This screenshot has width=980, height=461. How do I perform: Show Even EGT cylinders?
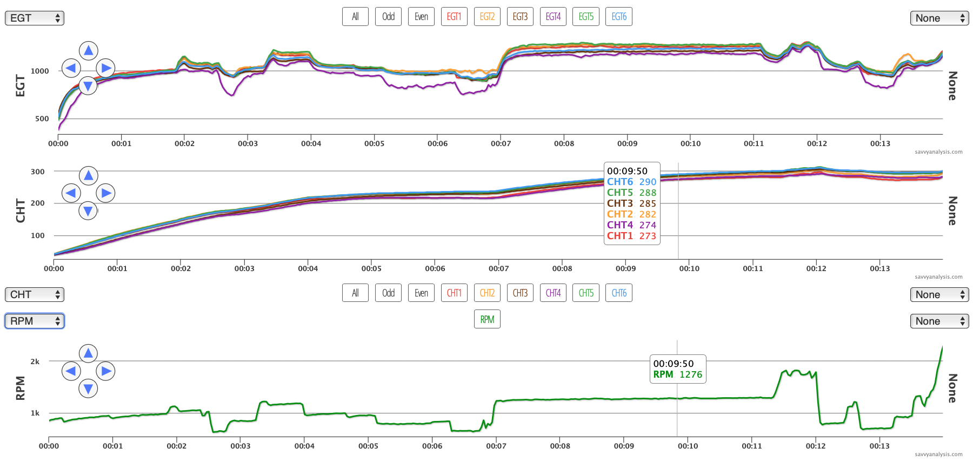pyautogui.click(x=421, y=17)
